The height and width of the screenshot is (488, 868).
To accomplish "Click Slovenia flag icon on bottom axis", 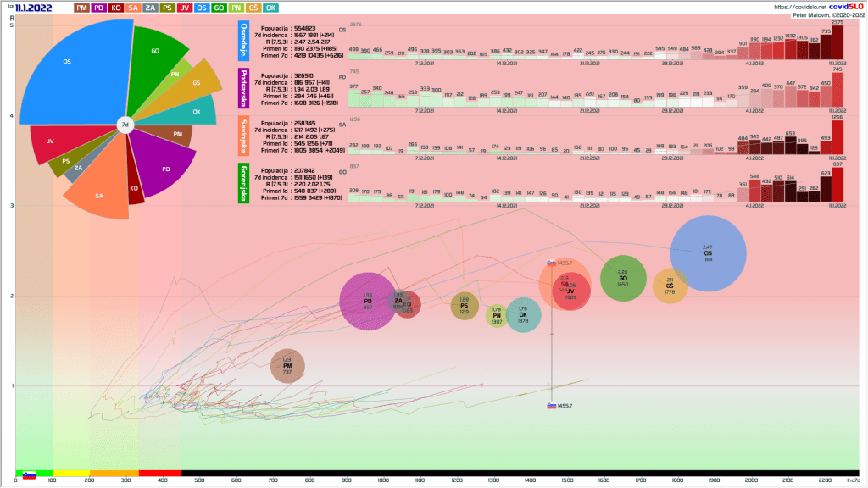I will pos(29,476).
